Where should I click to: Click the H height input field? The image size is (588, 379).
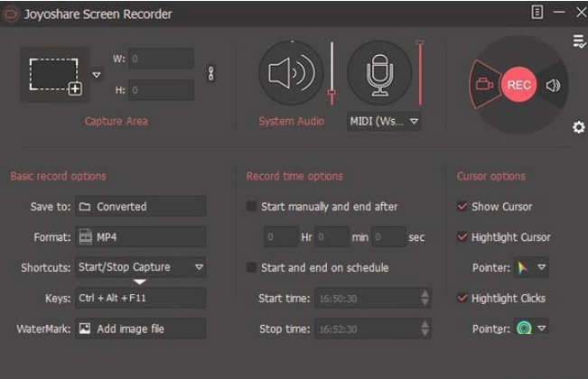coord(162,90)
